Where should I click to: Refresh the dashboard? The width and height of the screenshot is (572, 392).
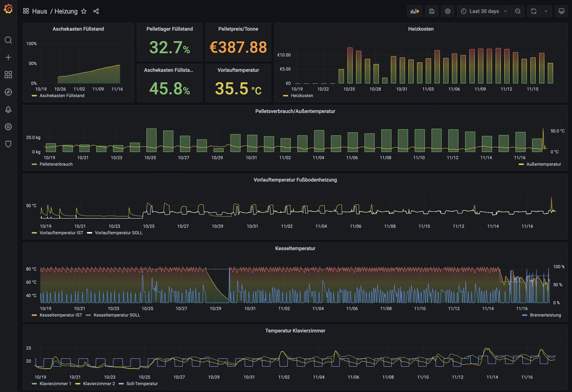pyautogui.click(x=533, y=11)
